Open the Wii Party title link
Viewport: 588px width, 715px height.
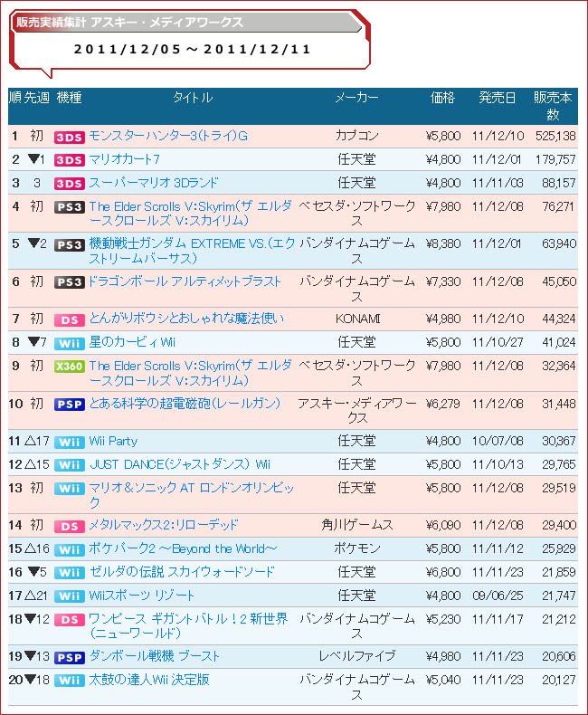tap(113, 441)
